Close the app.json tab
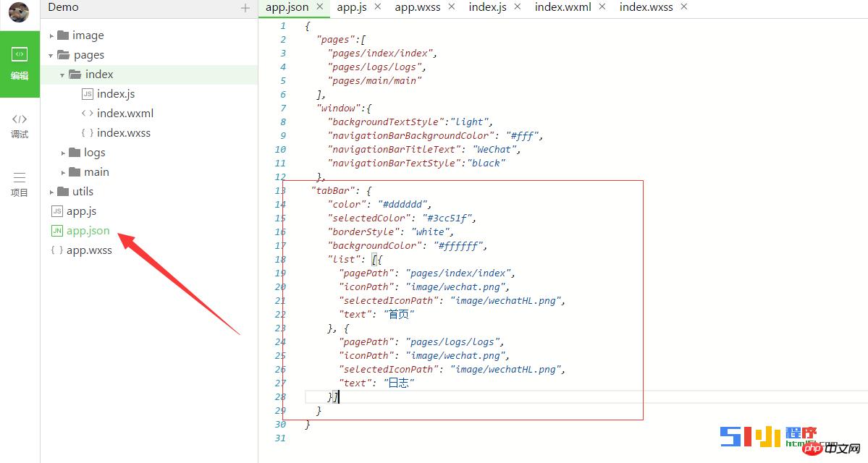The width and height of the screenshot is (868, 463). [x=319, y=7]
